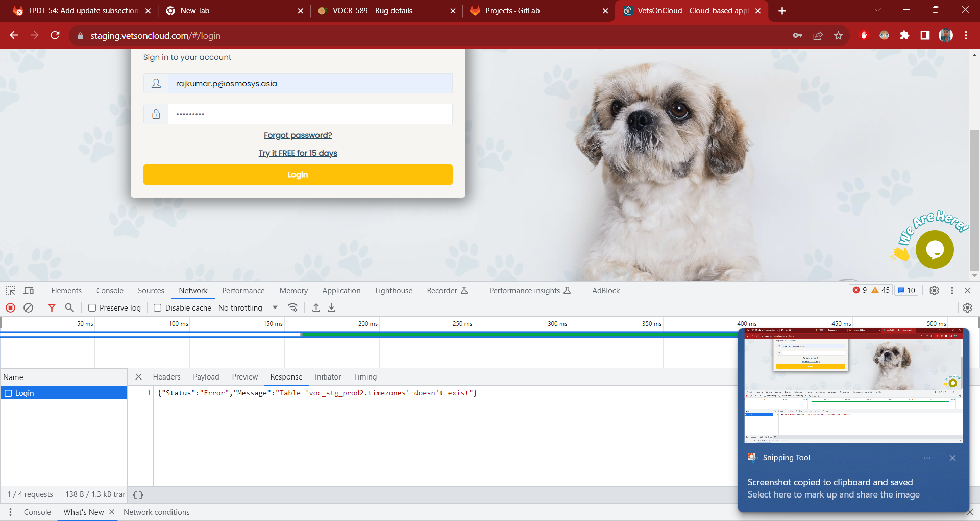This screenshot has width=980, height=521.
Task: Check the Disable cache checkbox
Action: tap(158, 308)
